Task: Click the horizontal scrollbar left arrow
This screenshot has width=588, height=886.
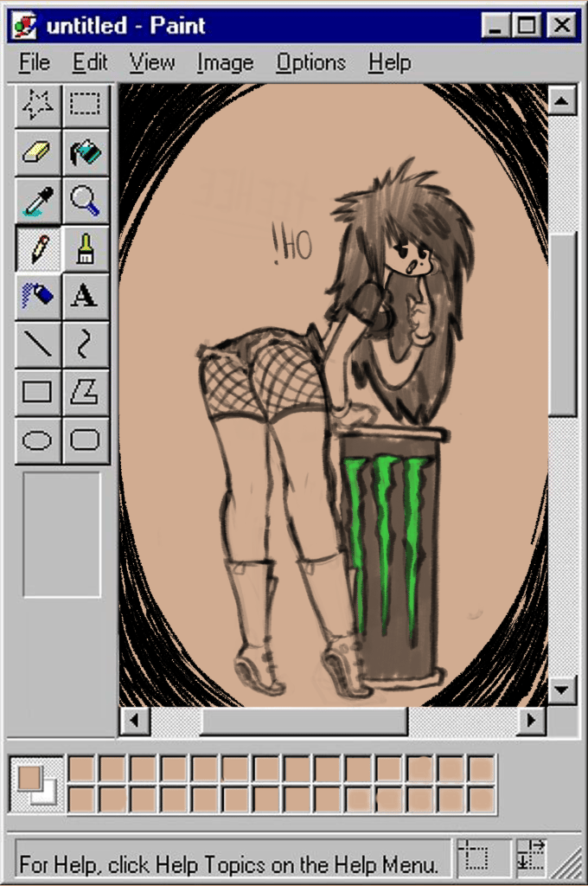Action: pos(135,721)
